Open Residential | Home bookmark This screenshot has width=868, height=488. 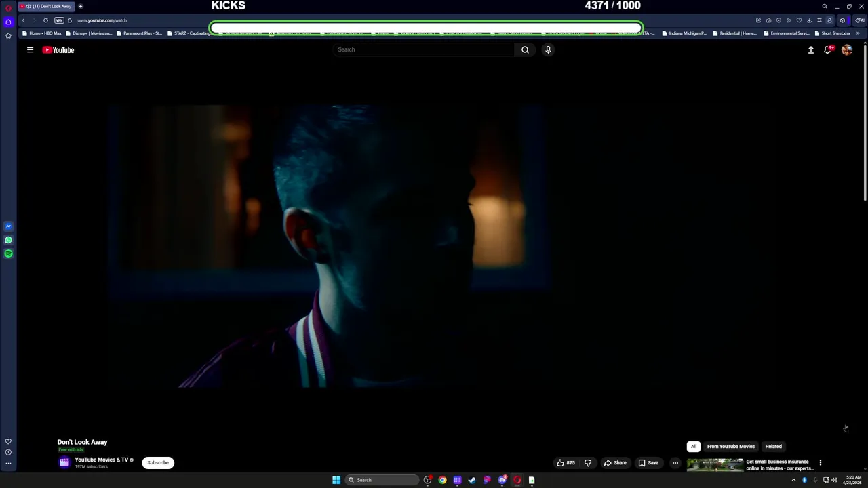[x=735, y=33]
